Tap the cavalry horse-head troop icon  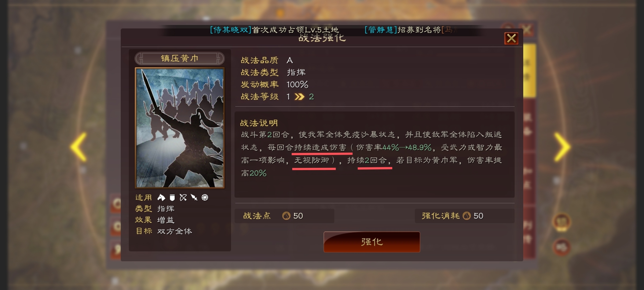(x=161, y=198)
